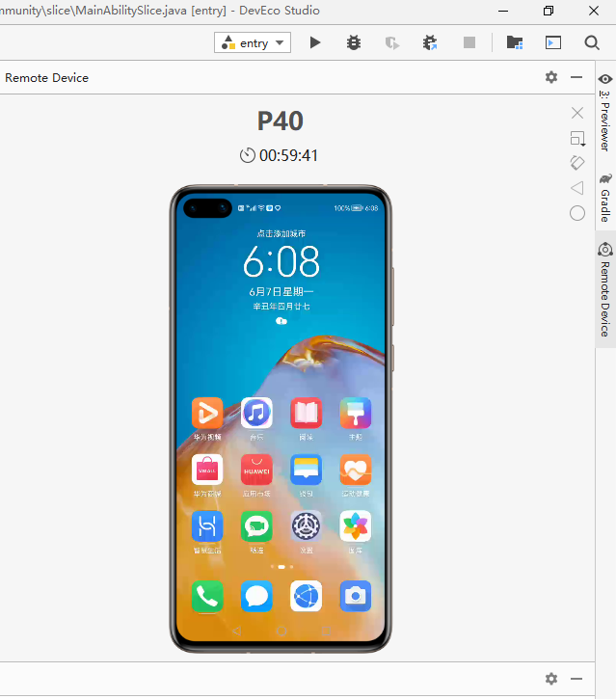Tap the phone's back navigation button
Image resolution: width=616 pixels, height=699 pixels.
(x=237, y=631)
